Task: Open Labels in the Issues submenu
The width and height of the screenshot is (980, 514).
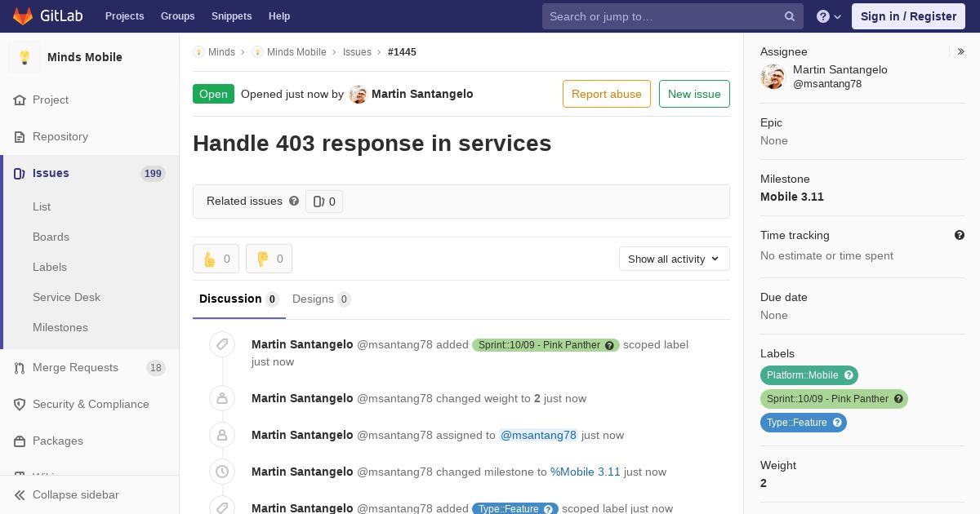Action: point(50,267)
